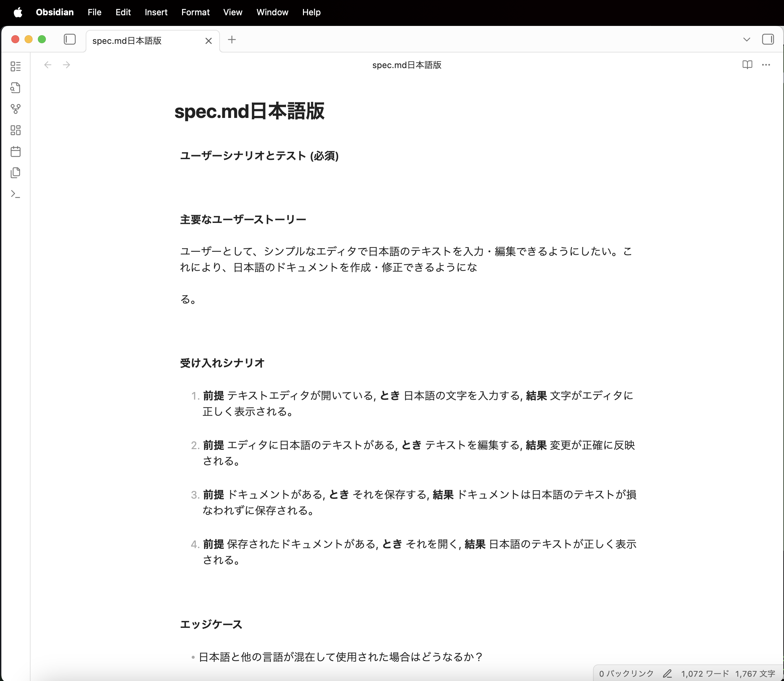Open the Format menu
Image resolution: width=784 pixels, height=681 pixels.
point(195,12)
